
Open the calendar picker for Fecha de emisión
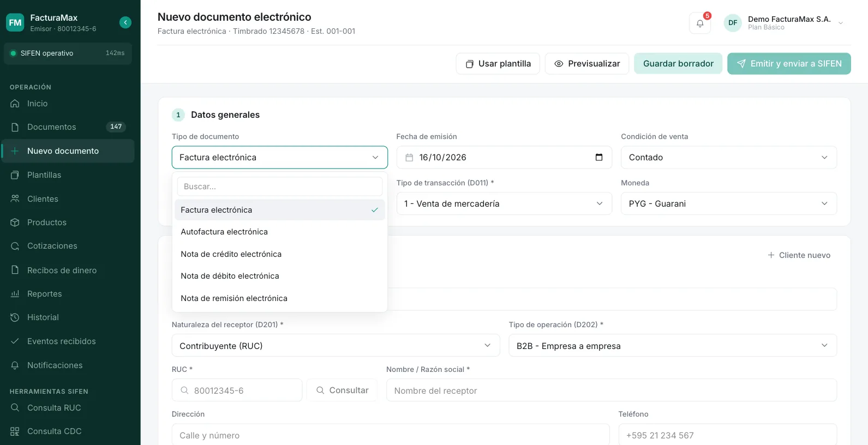599,157
